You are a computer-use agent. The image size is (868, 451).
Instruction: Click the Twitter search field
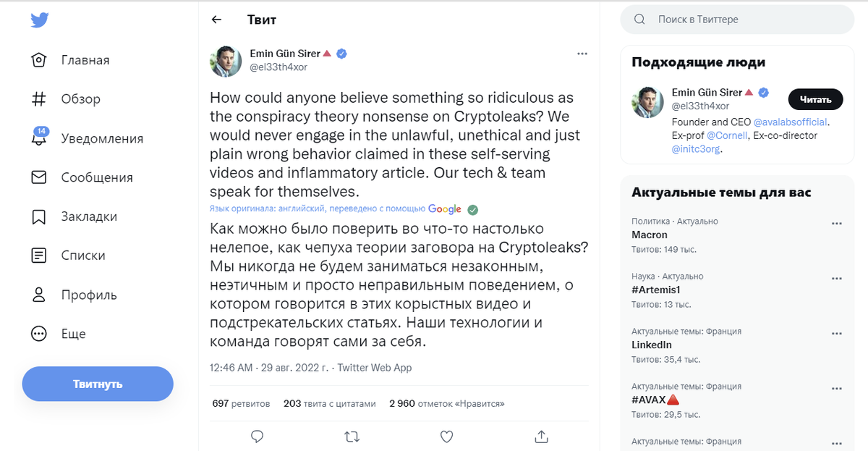click(x=736, y=20)
